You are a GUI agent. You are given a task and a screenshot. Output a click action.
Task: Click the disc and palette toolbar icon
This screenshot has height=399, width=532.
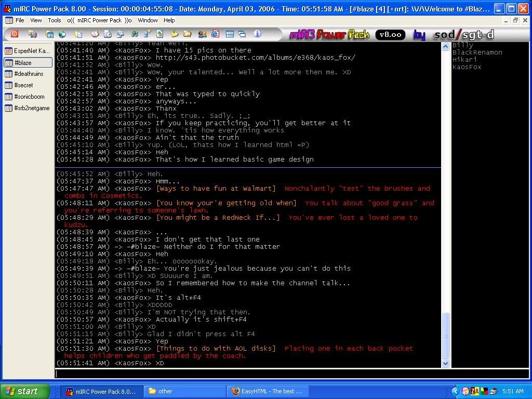point(120,34)
